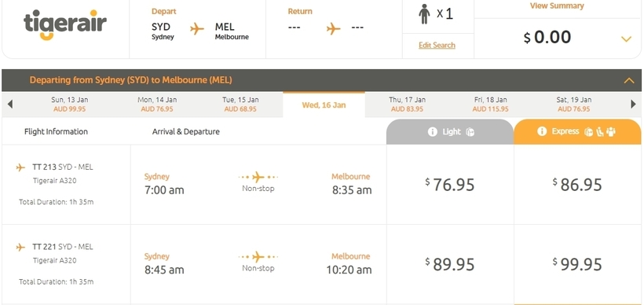This screenshot has height=305, width=644.
Task: Click the Light fare info icon
Action: (432, 132)
